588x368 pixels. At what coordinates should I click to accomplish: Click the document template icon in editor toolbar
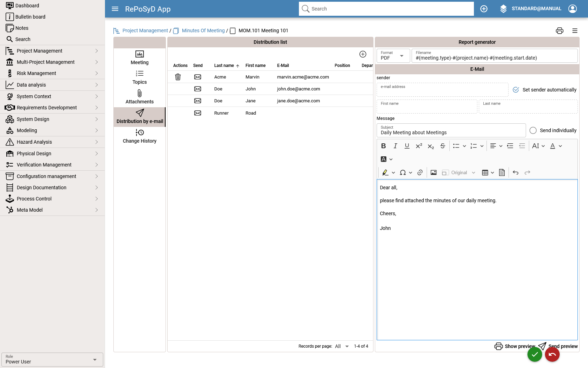click(x=502, y=172)
